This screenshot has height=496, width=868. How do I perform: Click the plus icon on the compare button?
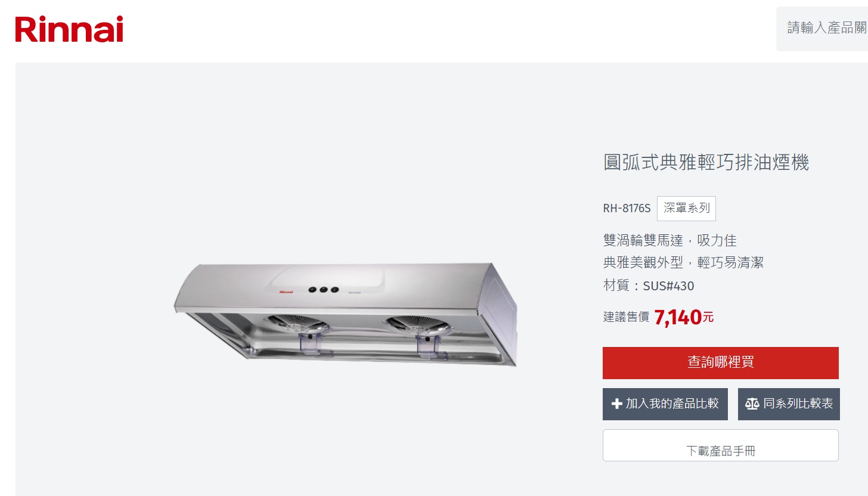pos(617,404)
